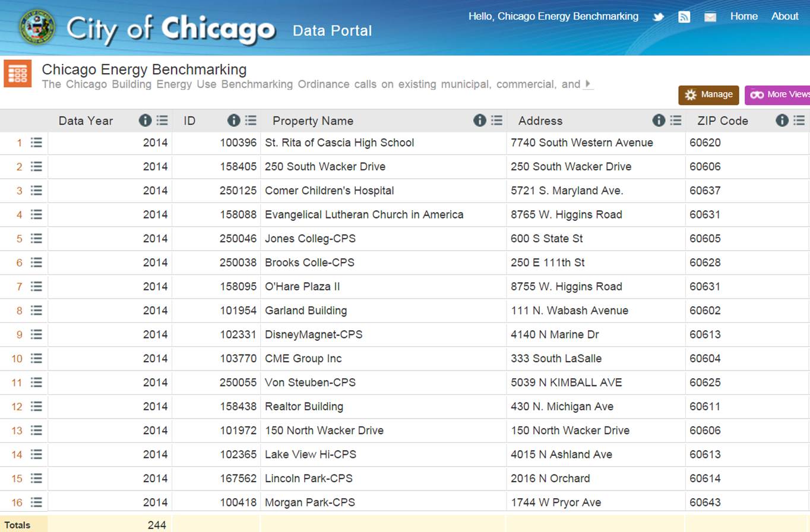
Task: Open the Twitter bird icon in header
Action: point(659,17)
